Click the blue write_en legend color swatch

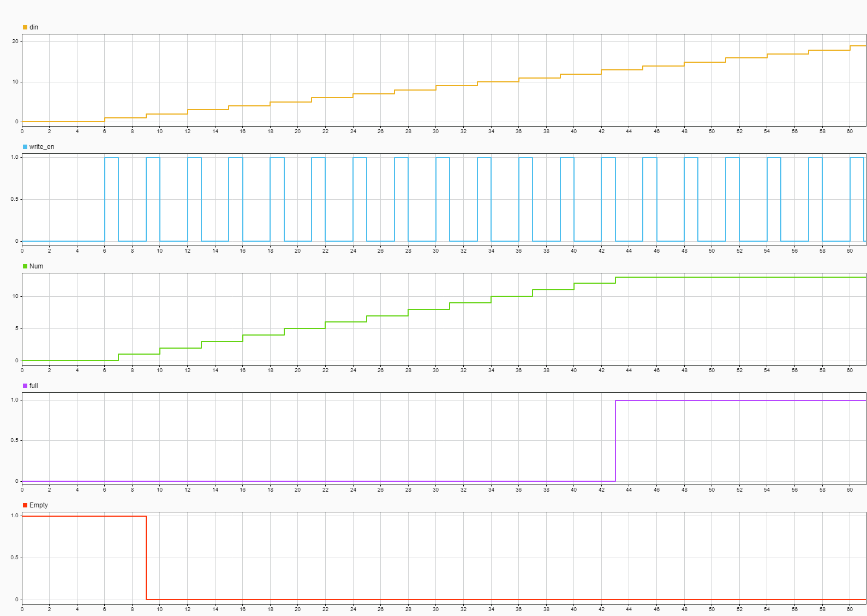pos(25,147)
